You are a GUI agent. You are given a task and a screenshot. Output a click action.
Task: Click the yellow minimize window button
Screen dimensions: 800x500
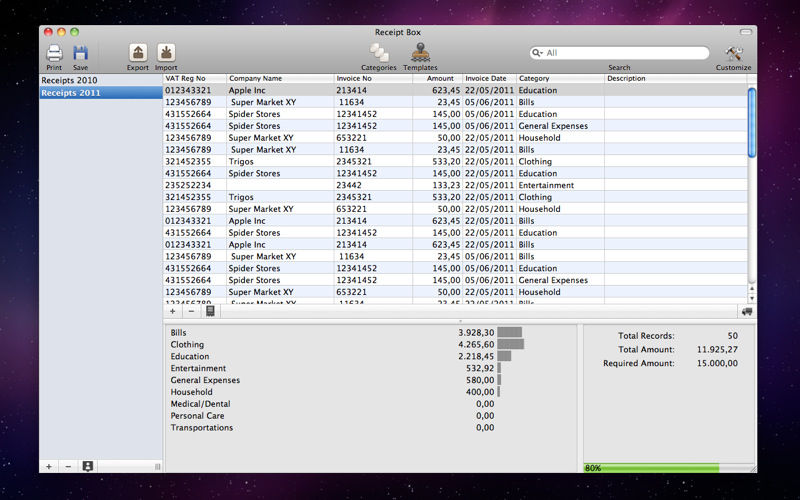61,32
